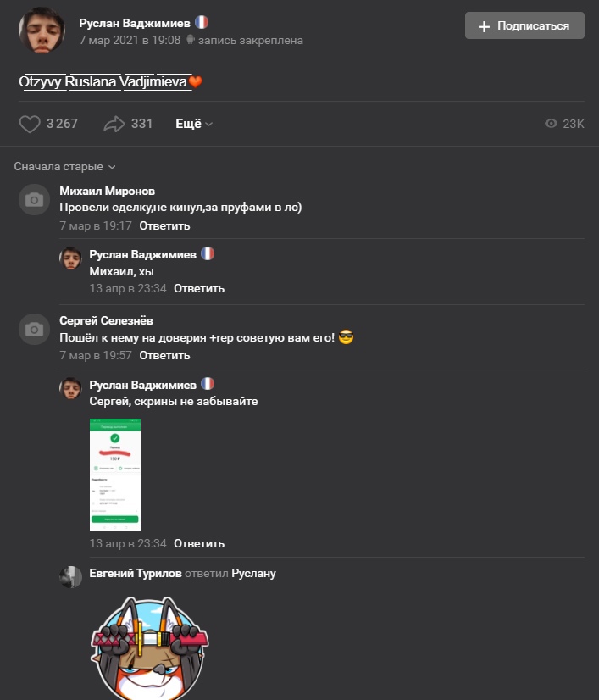Open Михаил Миронов's camera placeholder avatar

34,199
